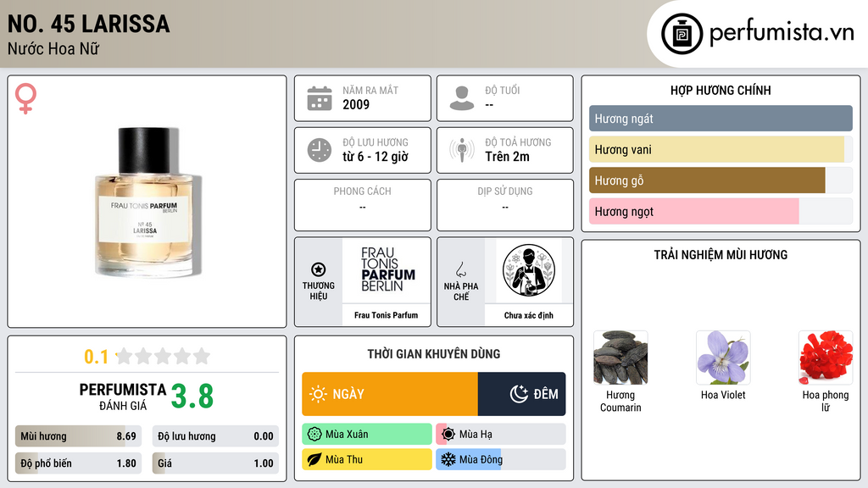
Task: Click the sun icon in the Ngày bar
Action: pyautogui.click(x=318, y=394)
